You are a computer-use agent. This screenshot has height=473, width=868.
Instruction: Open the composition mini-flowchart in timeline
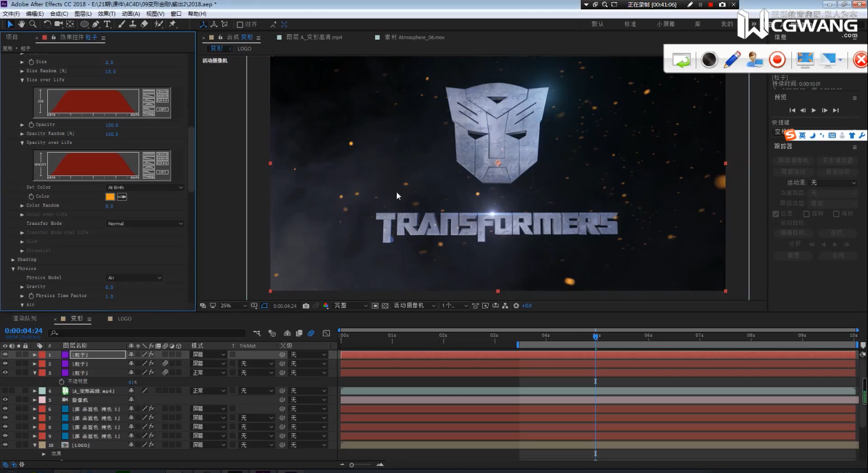pos(257,333)
